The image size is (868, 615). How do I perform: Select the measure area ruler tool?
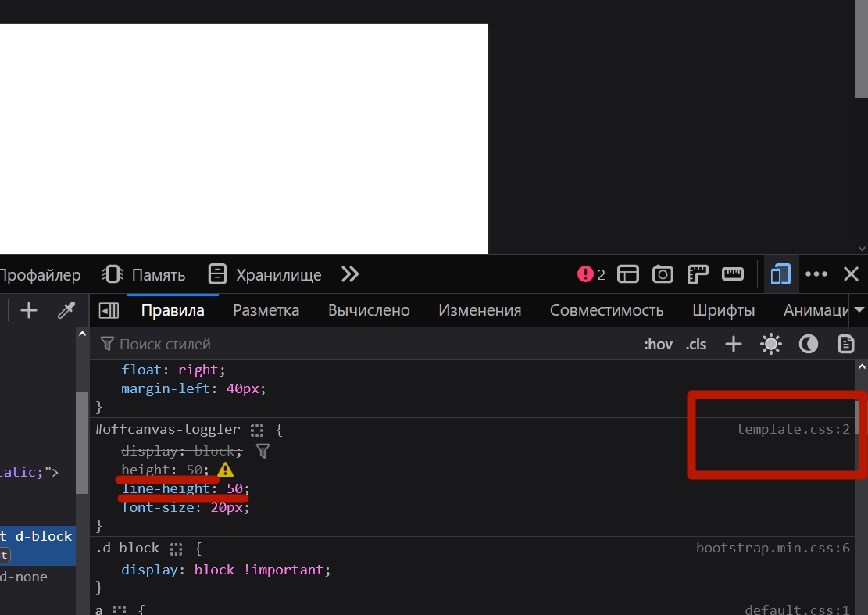pos(733,274)
